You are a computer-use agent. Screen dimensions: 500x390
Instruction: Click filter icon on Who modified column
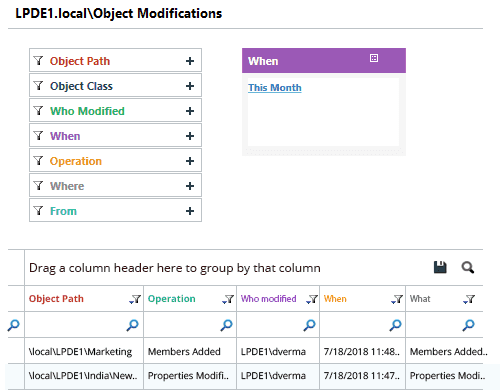pos(312,299)
